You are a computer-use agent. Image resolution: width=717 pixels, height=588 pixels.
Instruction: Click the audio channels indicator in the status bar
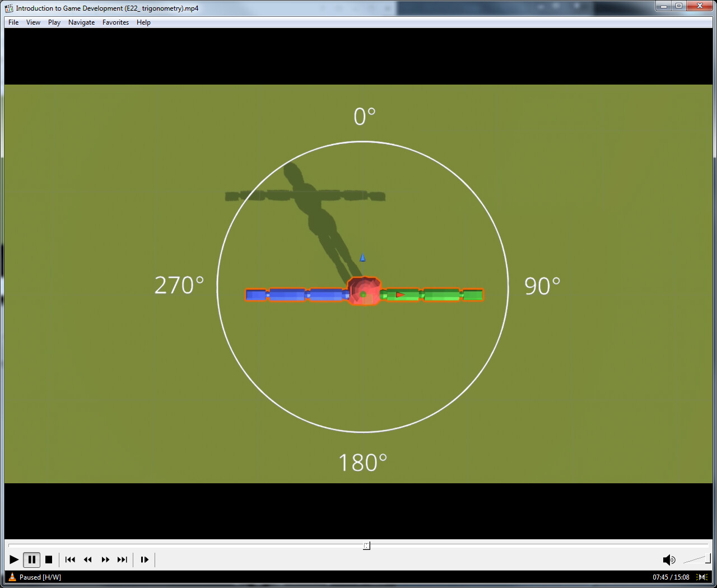coord(701,577)
